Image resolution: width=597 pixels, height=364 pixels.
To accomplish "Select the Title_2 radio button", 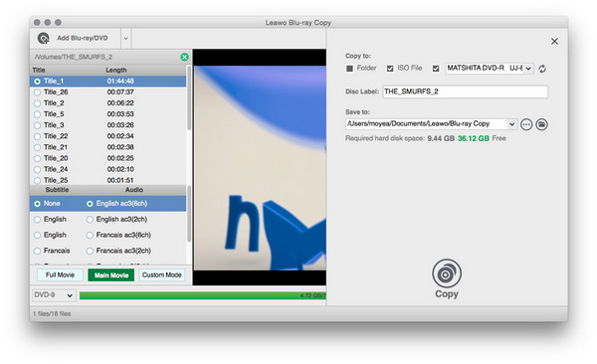I will click(37, 103).
